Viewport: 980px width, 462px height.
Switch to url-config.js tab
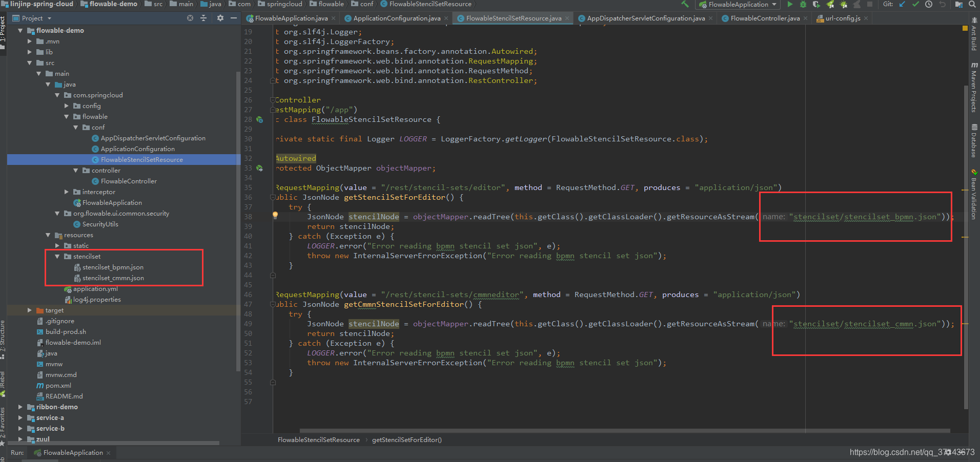point(843,18)
